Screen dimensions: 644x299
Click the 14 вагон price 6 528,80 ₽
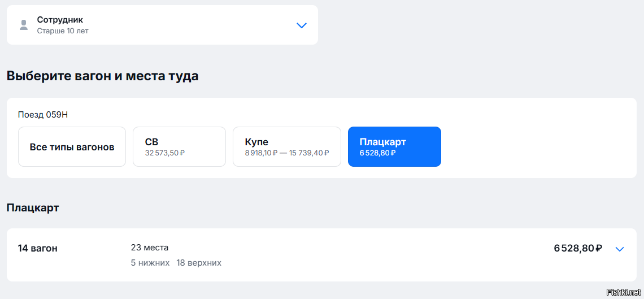[x=578, y=248]
